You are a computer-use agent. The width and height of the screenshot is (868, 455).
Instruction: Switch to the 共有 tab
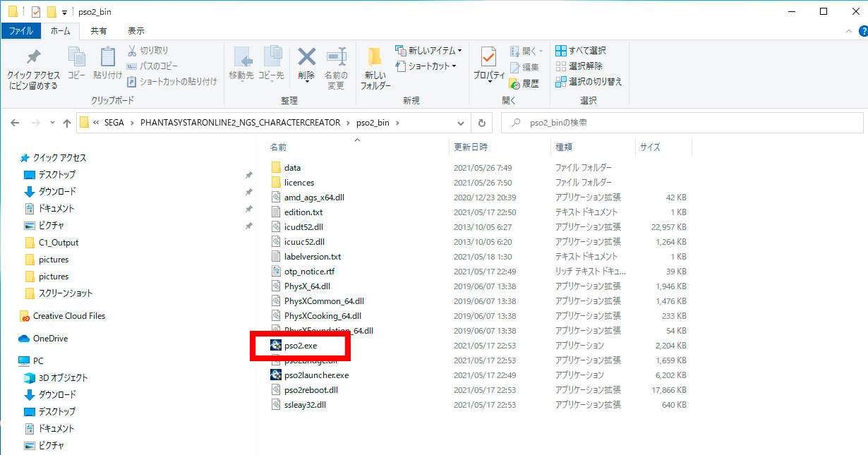99,31
